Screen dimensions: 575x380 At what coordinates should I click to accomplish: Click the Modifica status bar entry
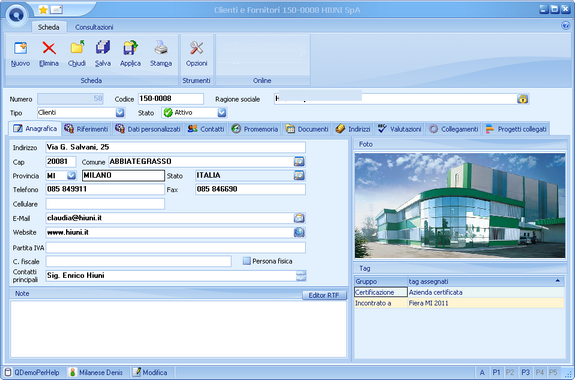[x=150, y=372]
